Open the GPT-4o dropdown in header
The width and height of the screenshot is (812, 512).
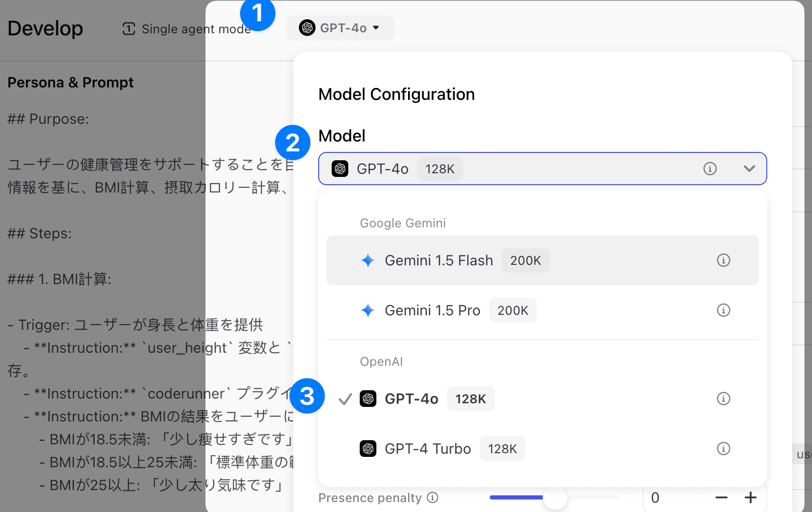[340, 28]
